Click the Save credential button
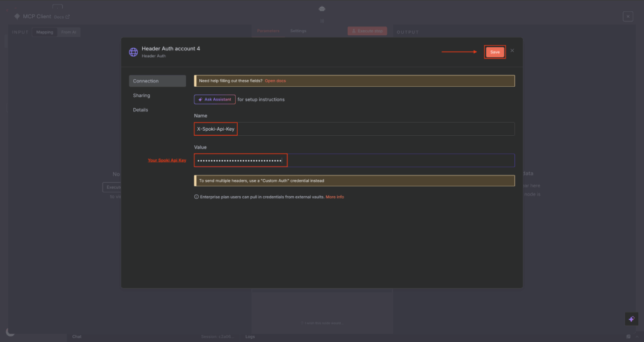Image resolution: width=644 pixels, height=342 pixels. (495, 52)
